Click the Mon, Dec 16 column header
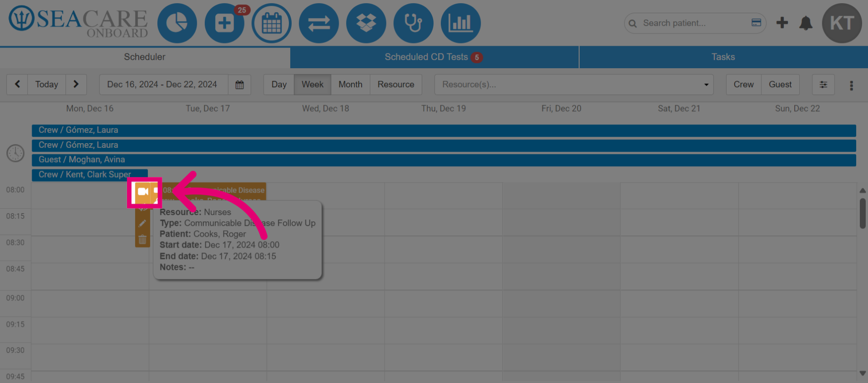This screenshot has width=868, height=383. 90,108
